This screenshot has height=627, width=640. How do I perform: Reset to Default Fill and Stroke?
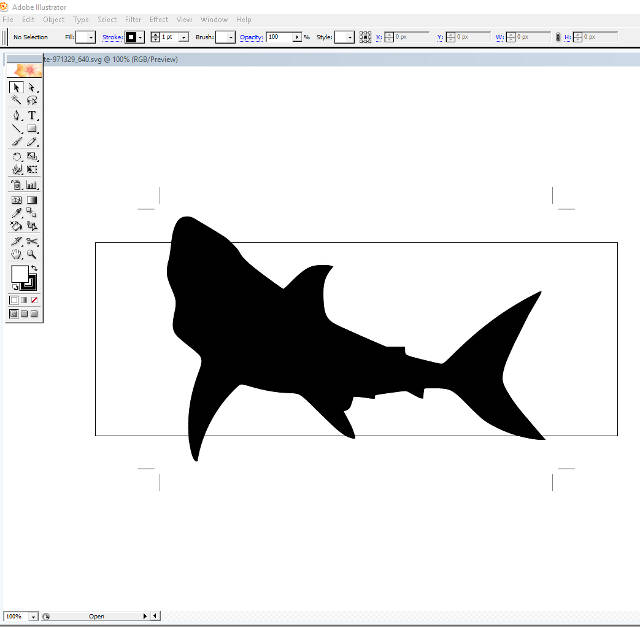[x=14, y=287]
